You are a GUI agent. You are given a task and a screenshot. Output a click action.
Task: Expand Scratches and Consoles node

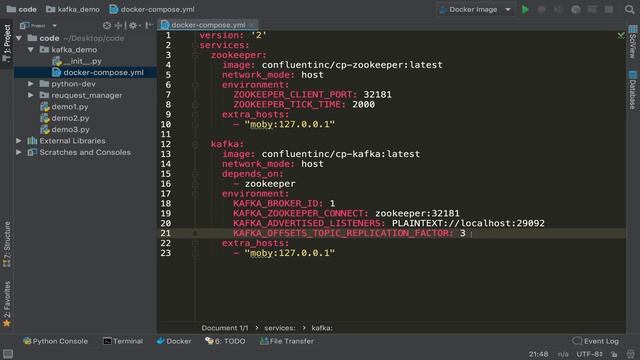click(x=19, y=152)
